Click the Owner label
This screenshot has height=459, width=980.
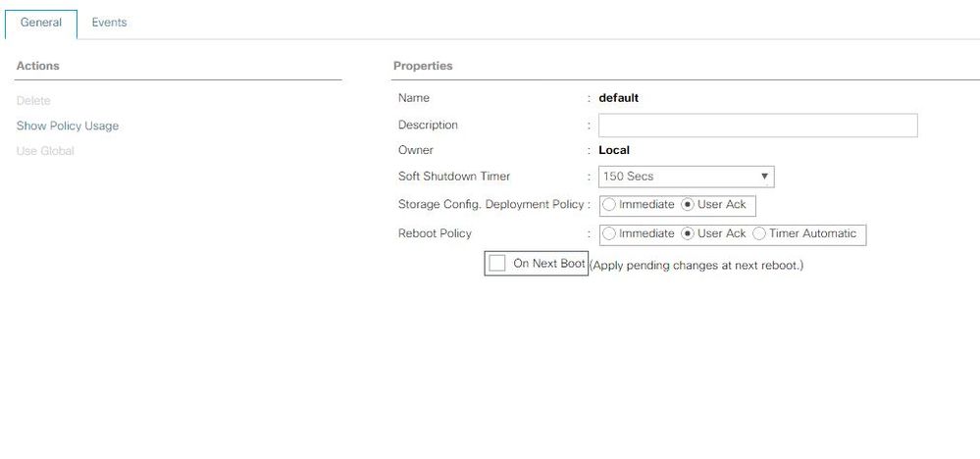416,150
